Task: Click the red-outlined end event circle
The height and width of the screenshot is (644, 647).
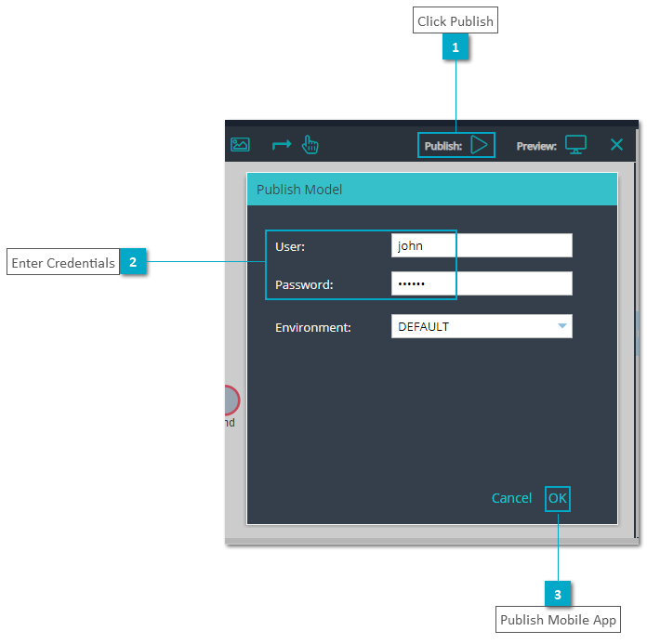Action: [232, 401]
